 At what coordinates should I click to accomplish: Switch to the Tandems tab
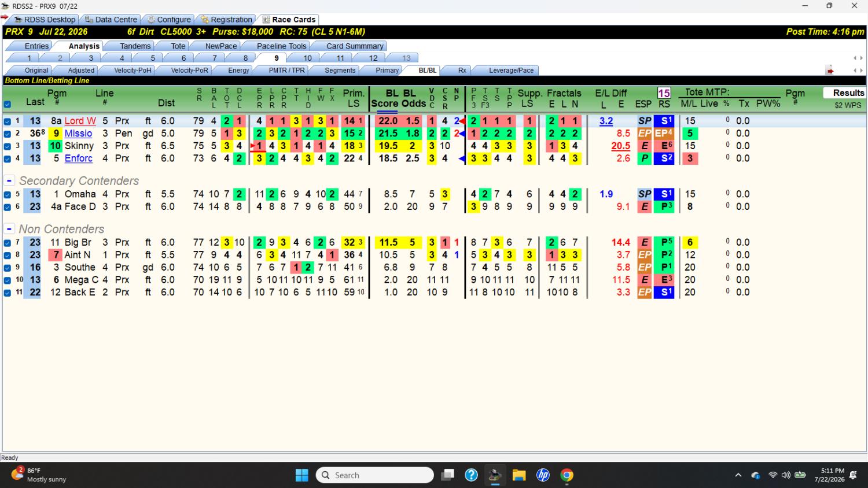[135, 46]
